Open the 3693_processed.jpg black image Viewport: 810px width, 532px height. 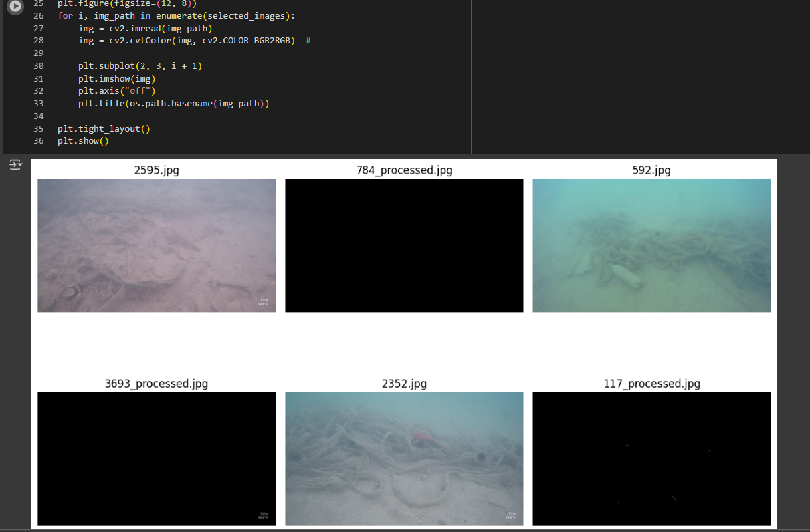click(x=157, y=458)
